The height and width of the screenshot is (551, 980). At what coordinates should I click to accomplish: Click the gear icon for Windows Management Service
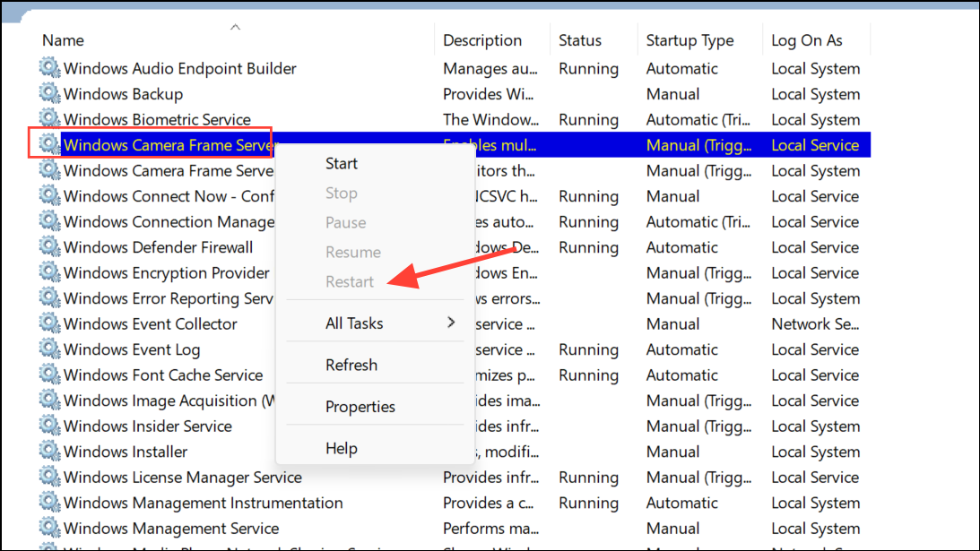click(x=49, y=528)
